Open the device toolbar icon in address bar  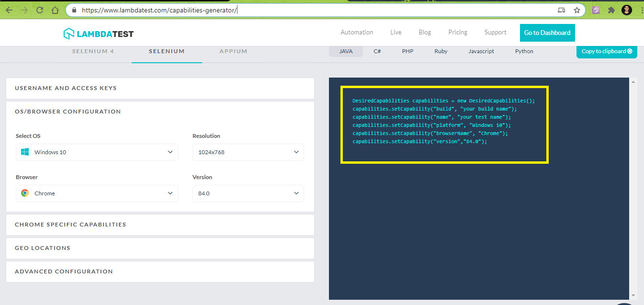[x=561, y=10]
